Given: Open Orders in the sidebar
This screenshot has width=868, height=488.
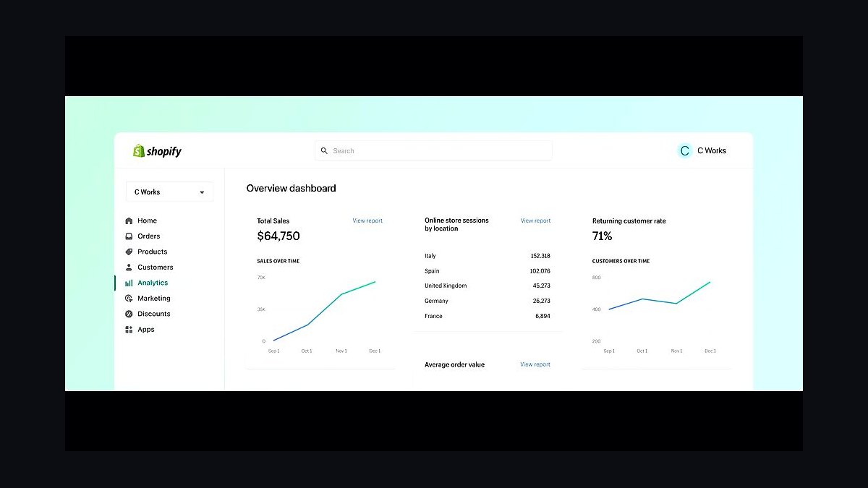Looking at the screenshot, I should click(149, 236).
